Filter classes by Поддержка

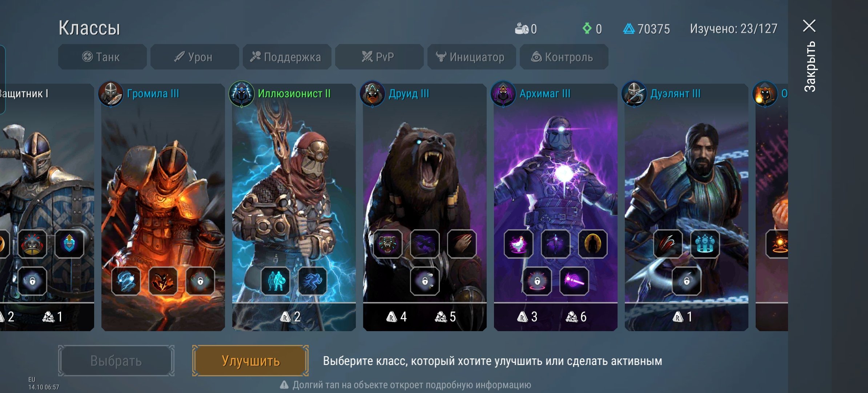287,57
